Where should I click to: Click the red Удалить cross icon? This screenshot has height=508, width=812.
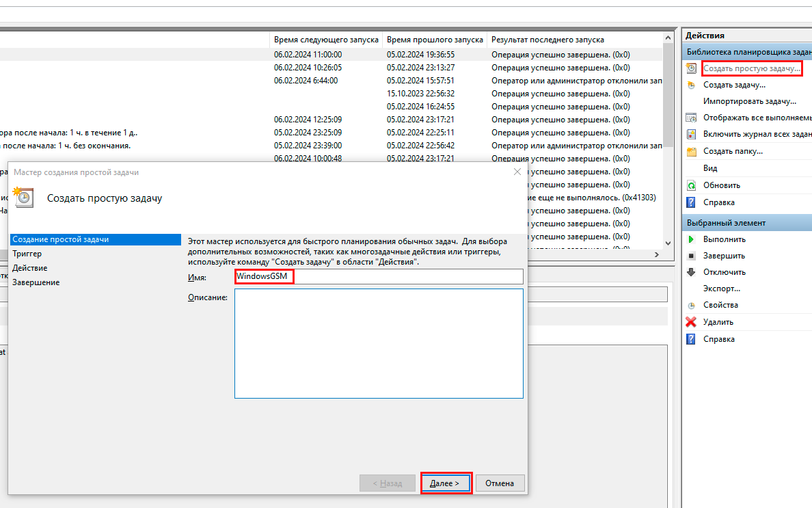691,322
